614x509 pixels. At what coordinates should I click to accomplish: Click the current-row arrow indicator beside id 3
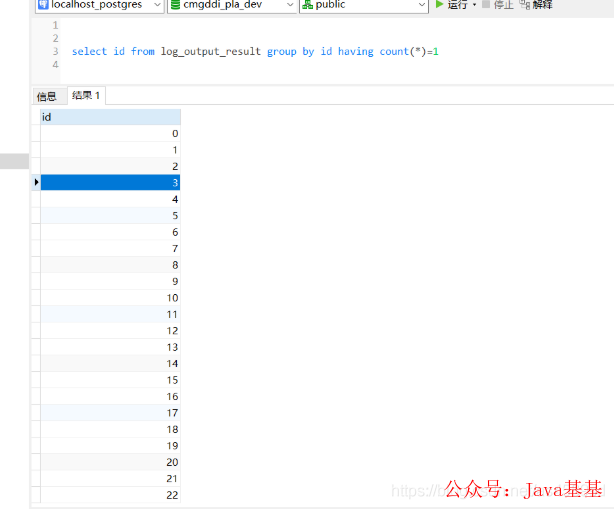[x=36, y=182]
